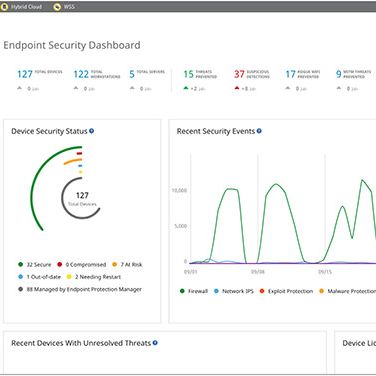Viewport: 376px width, 376px height.
Task: Toggle Managed by Endpoint Protection Manager legend
Action: (x=80, y=289)
